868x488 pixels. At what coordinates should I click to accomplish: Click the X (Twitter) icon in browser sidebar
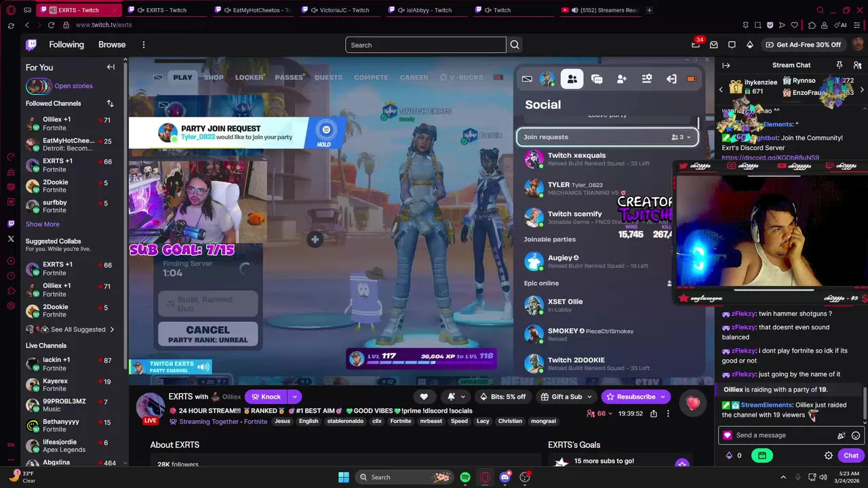[11, 239]
